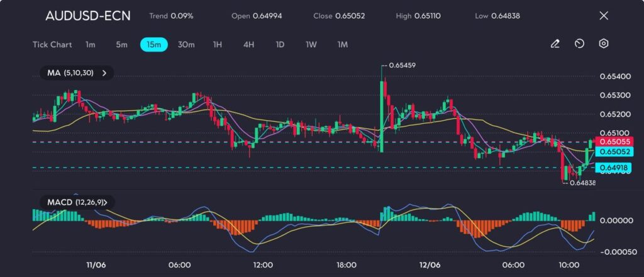Viewport: 644px width, 277px height.
Task: Select the 1W weekly timeframe
Action: tap(311, 45)
